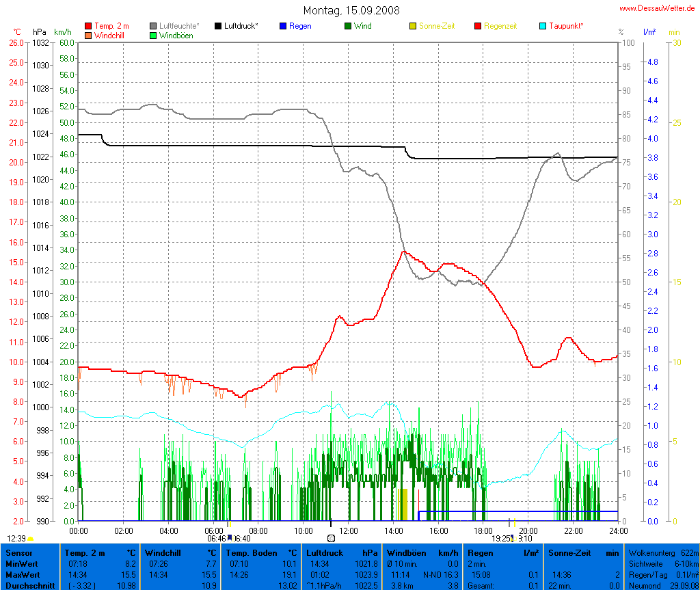The image size is (700, 590).
Task: Click the orange Windchill legend square
Action: [88, 35]
